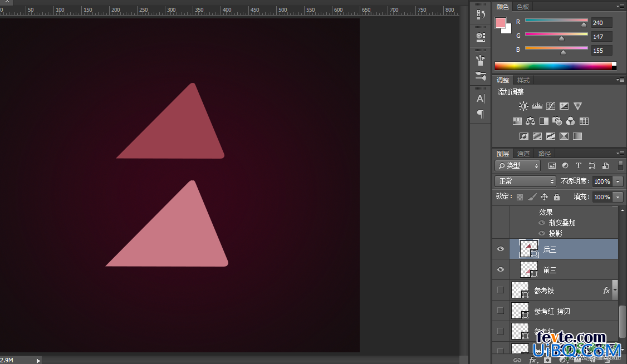This screenshot has height=364, width=627.
Task: Add a Photo Filter adjustment
Action: pyautogui.click(x=557, y=121)
